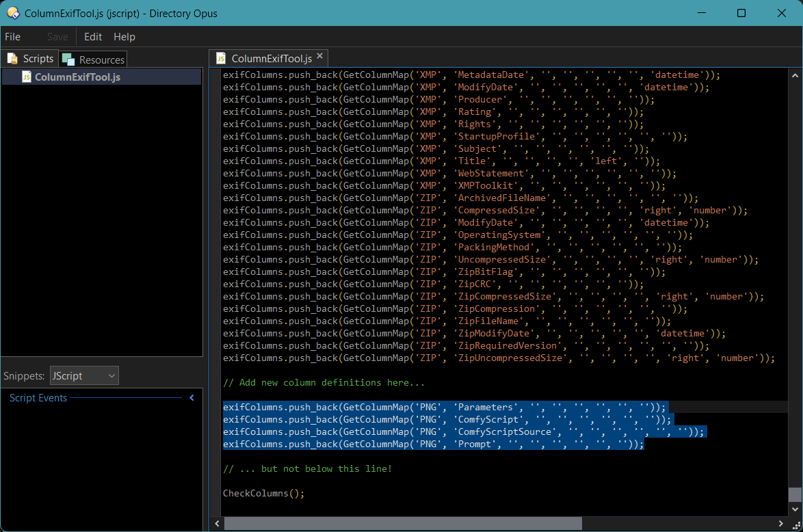Viewport: 803px width, 532px height.
Task: Click the Directory Opus title bar icon
Action: pyautogui.click(x=12, y=13)
